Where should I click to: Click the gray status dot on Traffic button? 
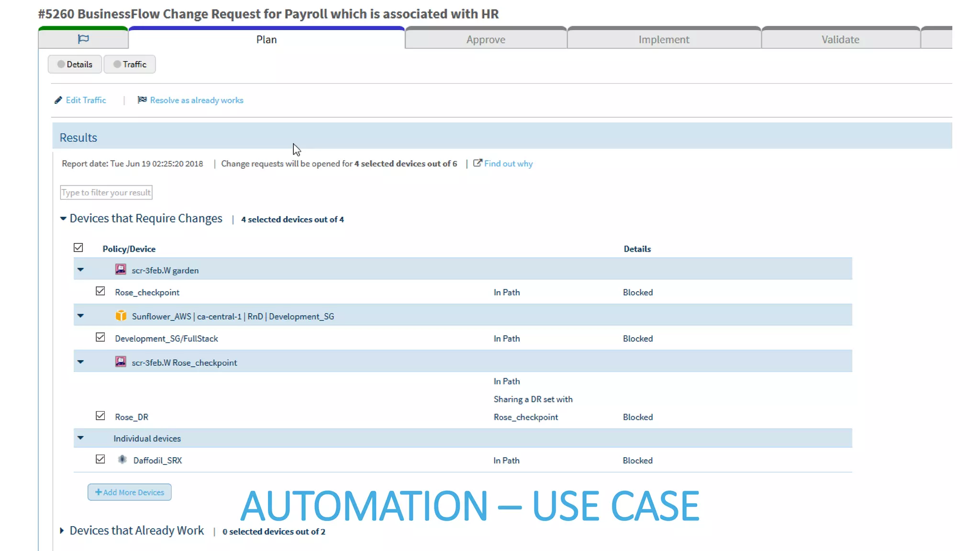(117, 64)
